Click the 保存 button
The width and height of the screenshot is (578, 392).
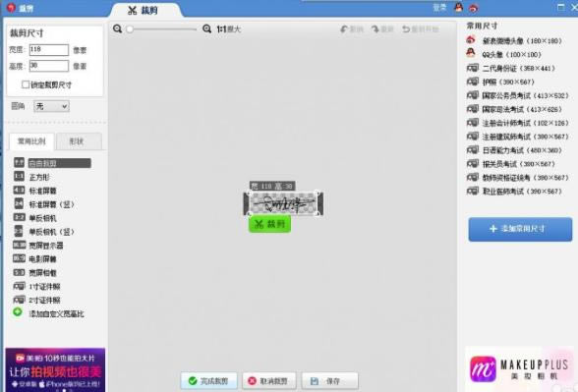pos(329,380)
